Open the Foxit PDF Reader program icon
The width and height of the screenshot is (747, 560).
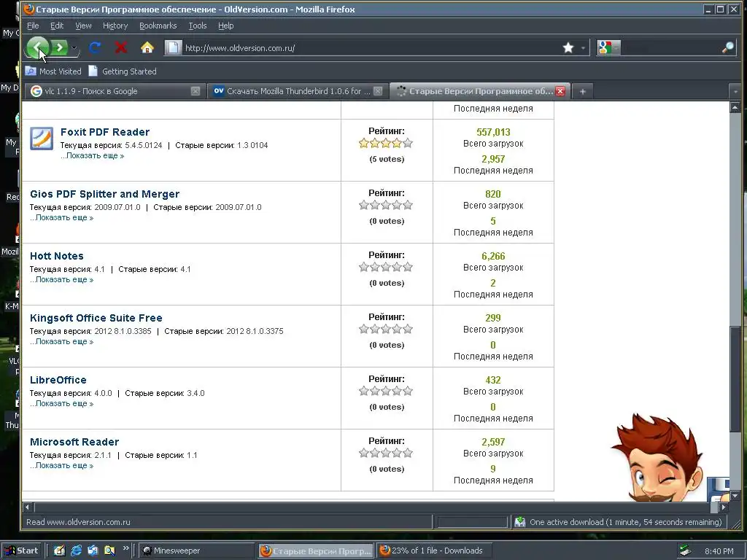pyautogui.click(x=42, y=139)
